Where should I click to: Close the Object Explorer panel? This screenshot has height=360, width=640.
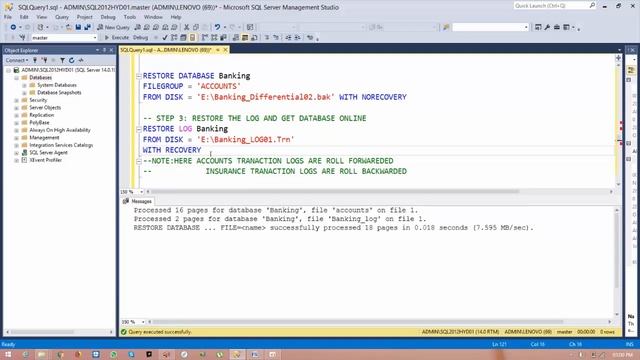(x=111, y=50)
